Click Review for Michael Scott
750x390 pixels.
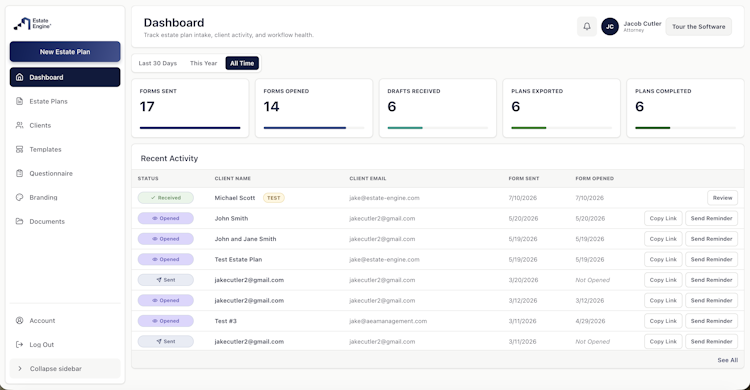click(x=722, y=198)
